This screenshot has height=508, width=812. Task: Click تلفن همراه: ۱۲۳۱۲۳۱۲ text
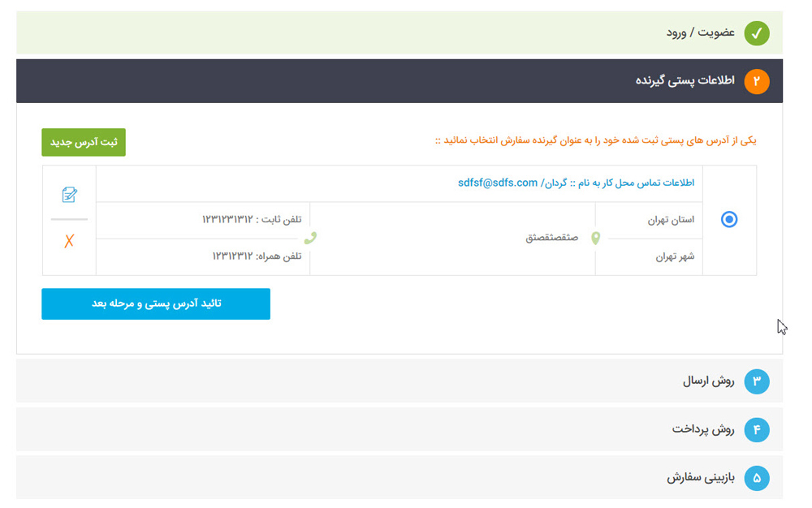257,256
